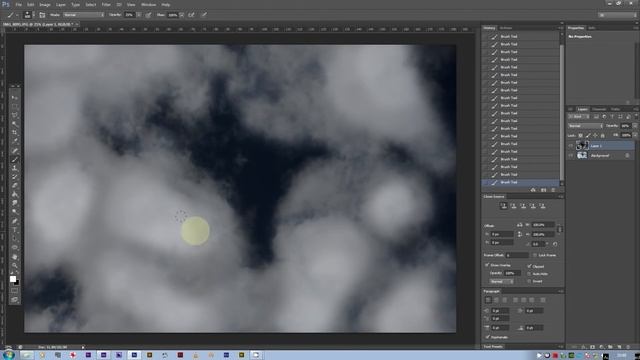Open the Brush panel toggle in options bar
The image size is (640, 360).
click(x=42, y=15)
